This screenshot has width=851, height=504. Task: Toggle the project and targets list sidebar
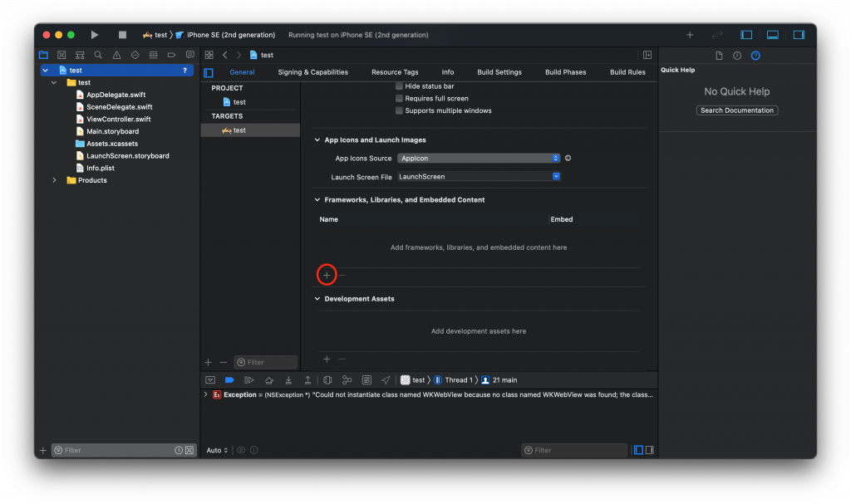click(x=209, y=72)
